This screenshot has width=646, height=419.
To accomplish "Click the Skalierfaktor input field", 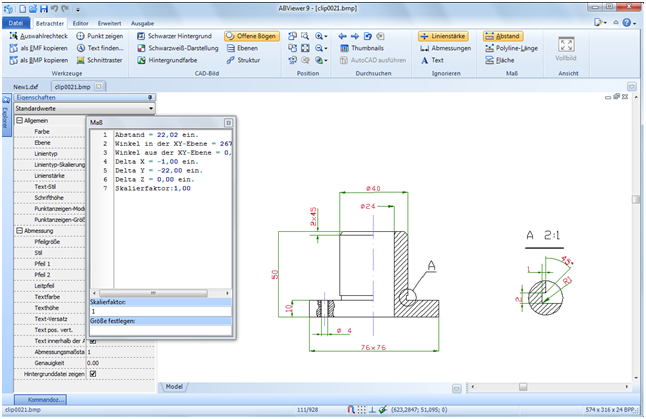I will point(160,311).
